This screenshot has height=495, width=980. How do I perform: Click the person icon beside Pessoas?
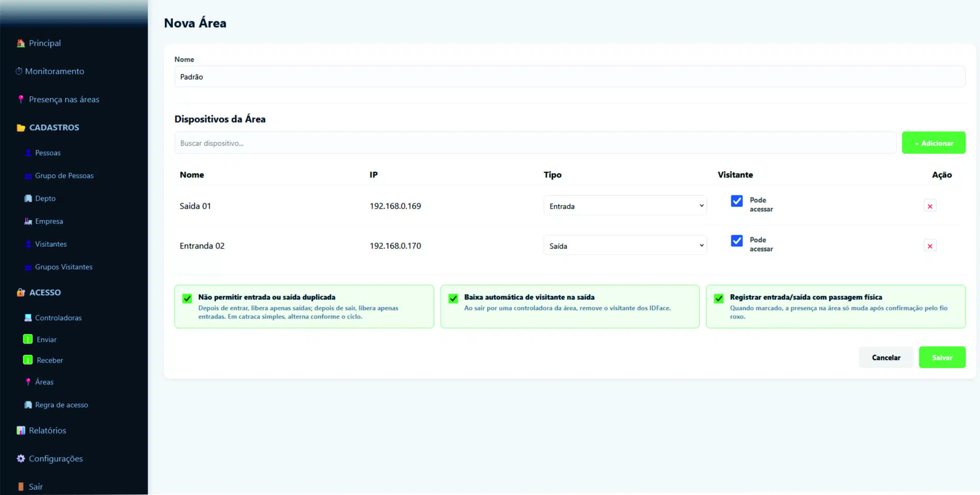coord(28,153)
